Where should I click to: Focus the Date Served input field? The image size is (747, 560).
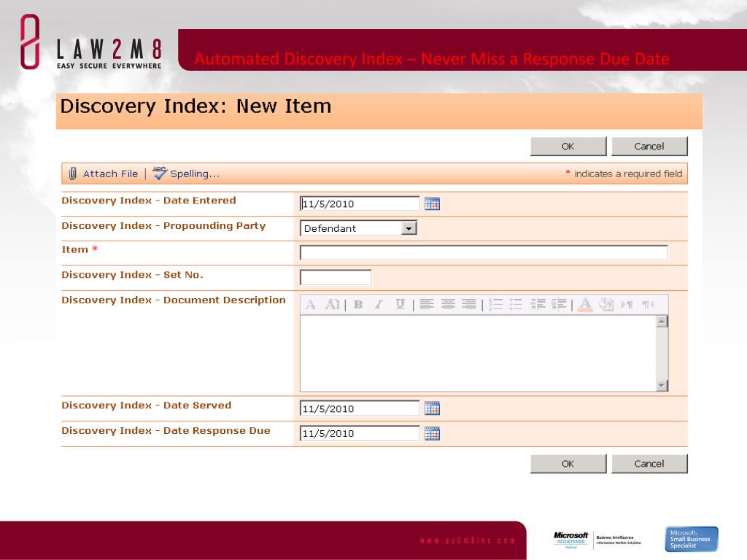click(360, 408)
